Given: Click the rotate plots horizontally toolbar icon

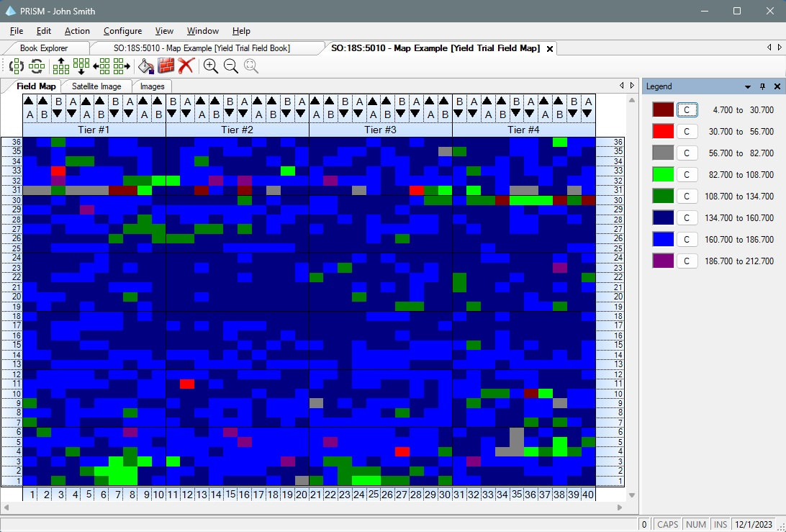Looking at the screenshot, I should coord(37,66).
